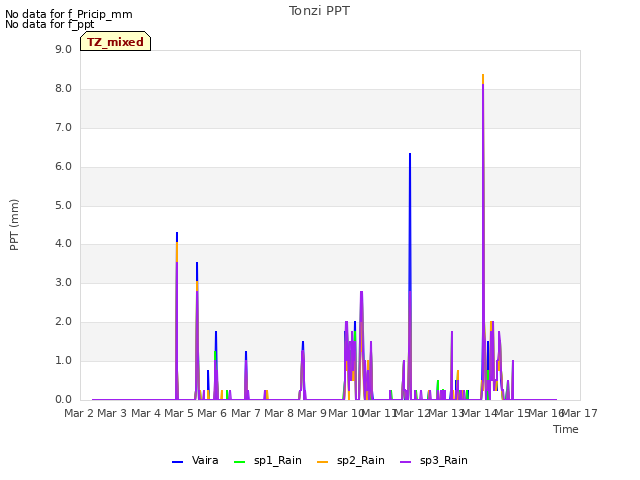Click the Mar 17 x-axis date label
This screenshot has width=640, height=480.
[580, 413]
